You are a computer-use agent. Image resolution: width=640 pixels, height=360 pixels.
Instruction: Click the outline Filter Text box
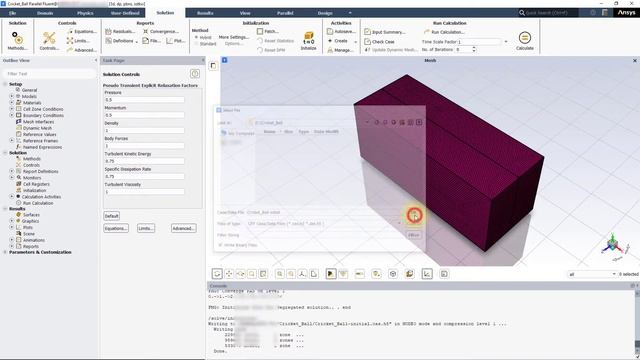49,73
